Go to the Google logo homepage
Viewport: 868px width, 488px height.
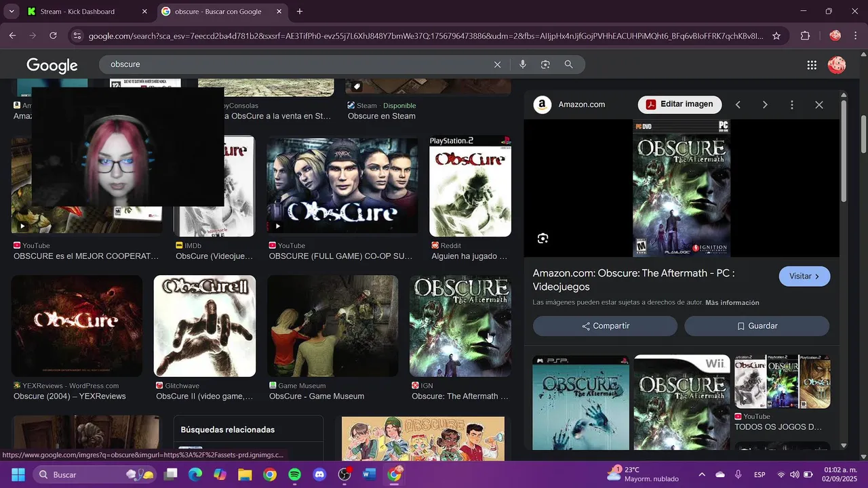[52, 65]
